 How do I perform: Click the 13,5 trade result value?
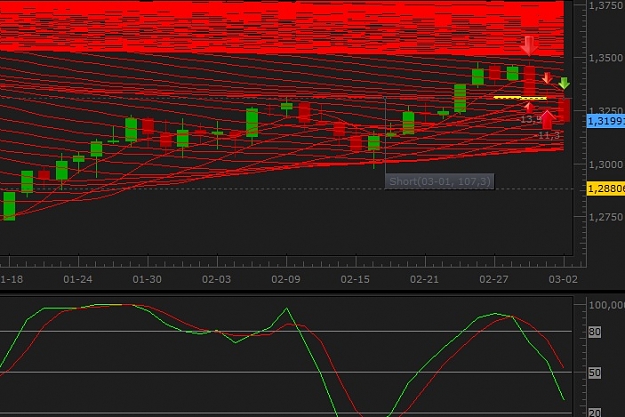531,119
